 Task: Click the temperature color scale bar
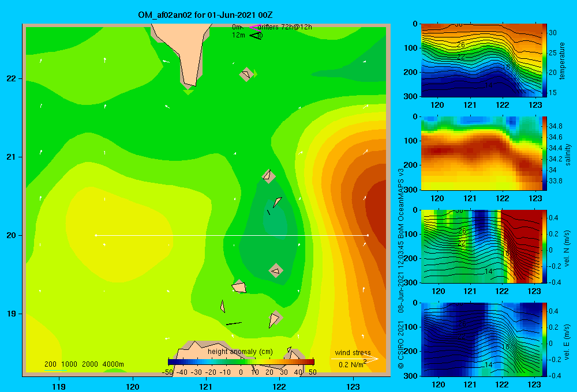pyautogui.click(x=544, y=61)
